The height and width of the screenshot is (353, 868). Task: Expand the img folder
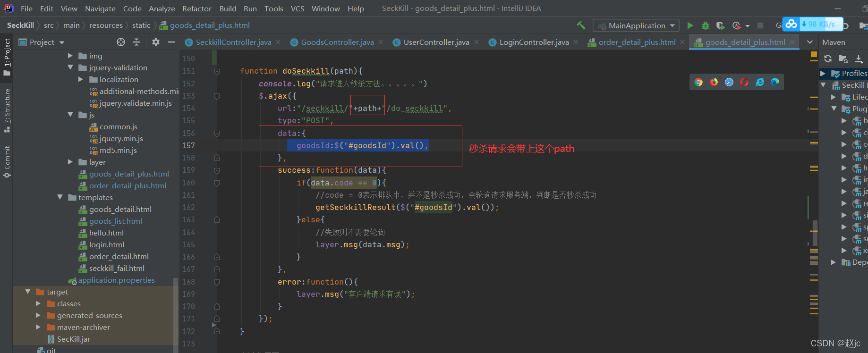[70, 56]
